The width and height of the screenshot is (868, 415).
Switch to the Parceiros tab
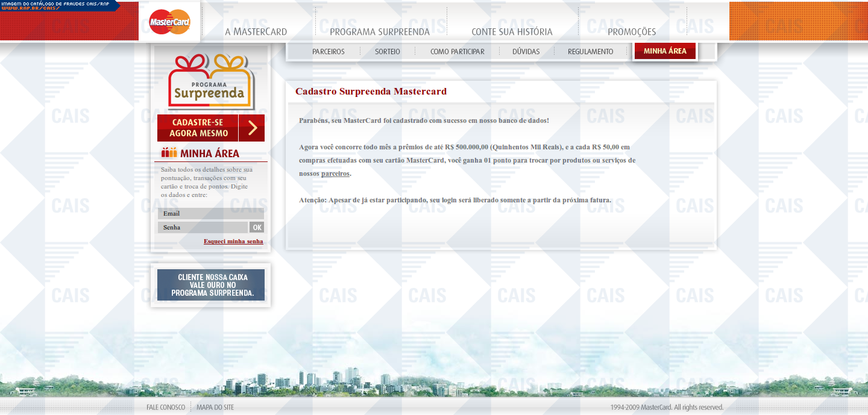pos(328,52)
